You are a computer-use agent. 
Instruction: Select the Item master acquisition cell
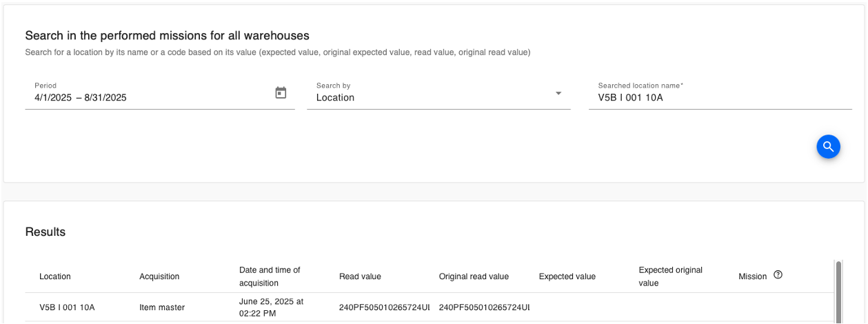162,307
